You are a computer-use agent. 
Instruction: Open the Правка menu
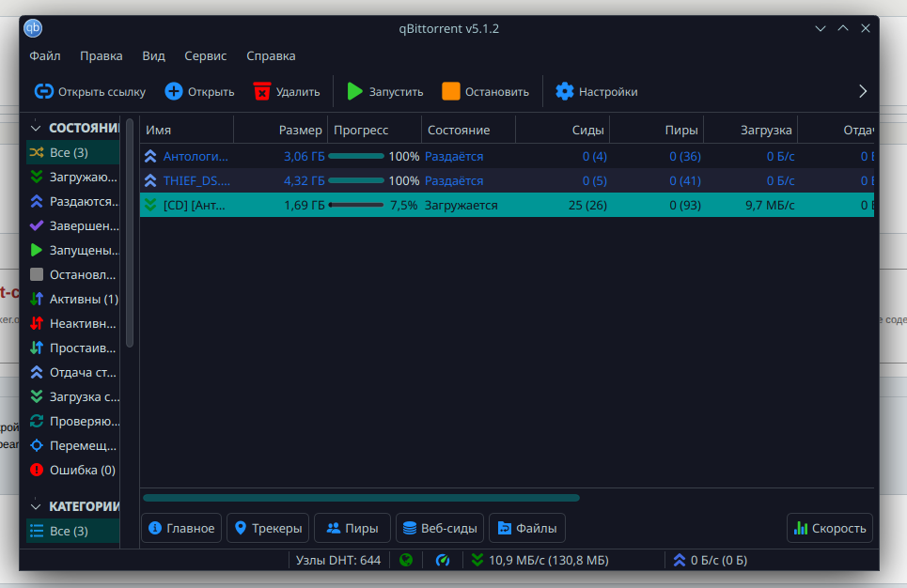[x=102, y=56]
